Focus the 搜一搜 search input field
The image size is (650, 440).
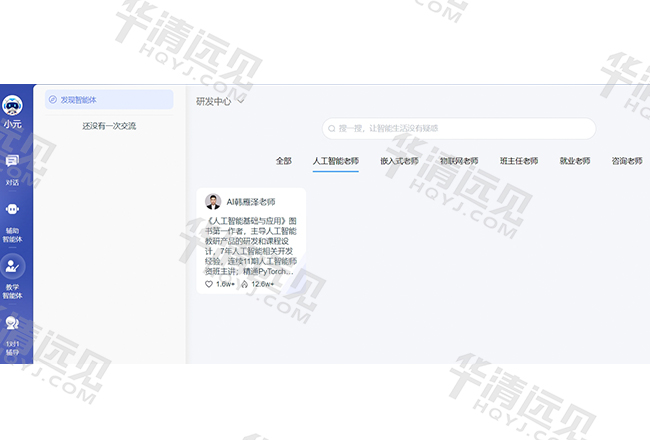tap(460, 128)
